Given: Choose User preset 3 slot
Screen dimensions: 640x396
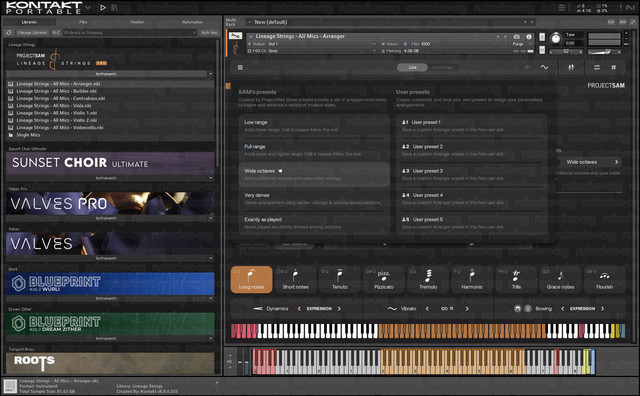Looking at the screenshot, I should [x=471, y=175].
